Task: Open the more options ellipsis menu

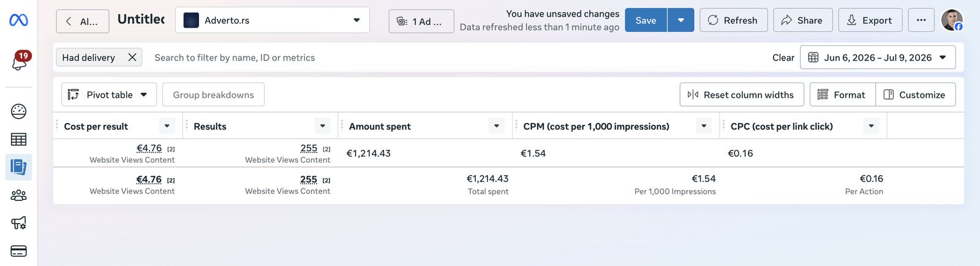Action: coord(921,20)
